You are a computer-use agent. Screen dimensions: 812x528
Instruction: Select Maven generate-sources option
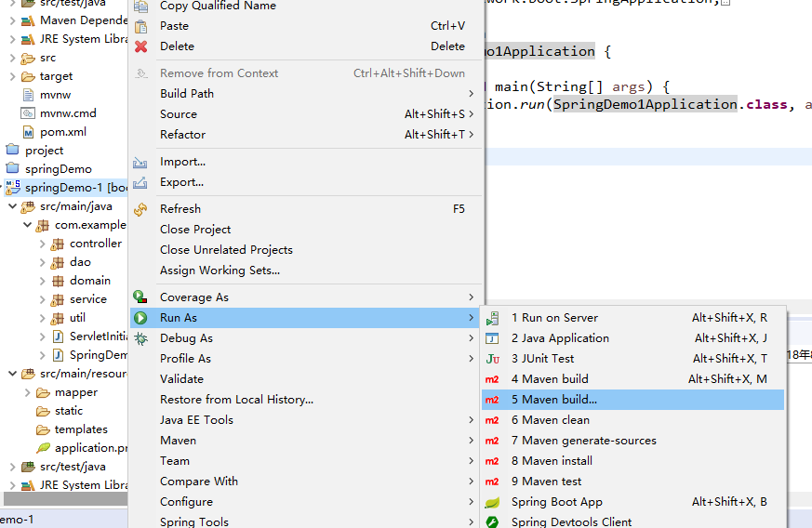tap(632, 441)
